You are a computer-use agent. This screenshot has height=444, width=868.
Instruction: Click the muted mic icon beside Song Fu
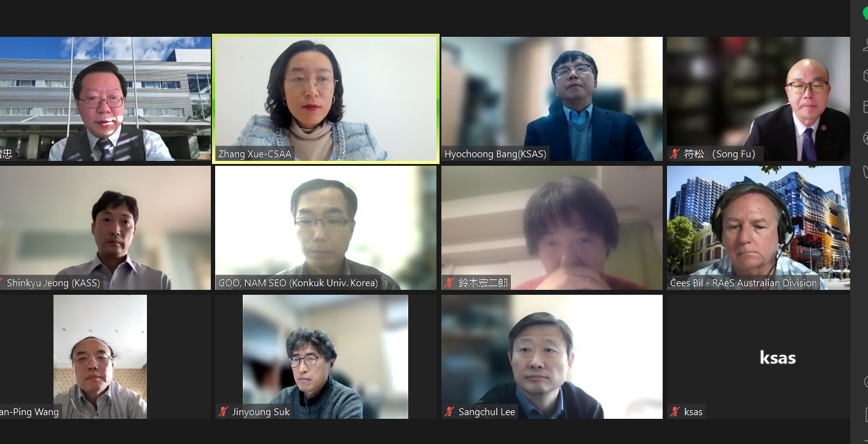coord(675,154)
